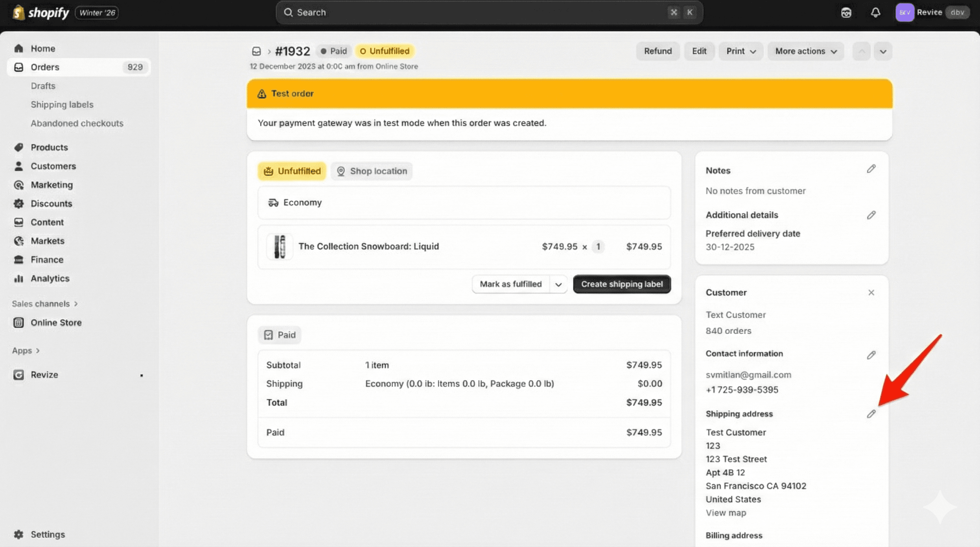The width and height of the screenshot is (980, 547).
Task: Open Drafts under Orders
Action: [x=43, y=86]
